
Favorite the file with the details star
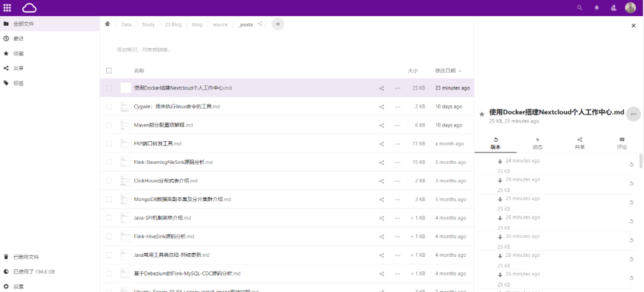[482, 114]
